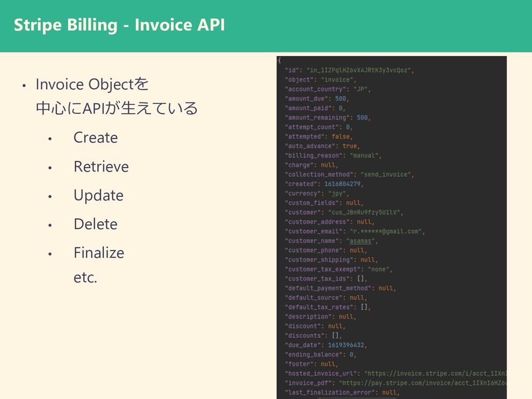
Task: Click the "amount_remaining": 500 line
Action: 328,118
